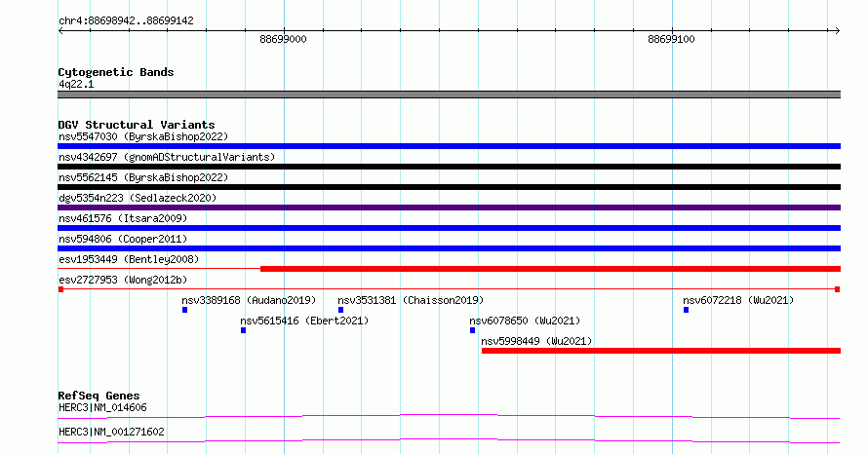Image resolution: width=868 pixels, height=454 pixels.
Task: Select the blue bar under nsv594806
Action: point(449,248)
